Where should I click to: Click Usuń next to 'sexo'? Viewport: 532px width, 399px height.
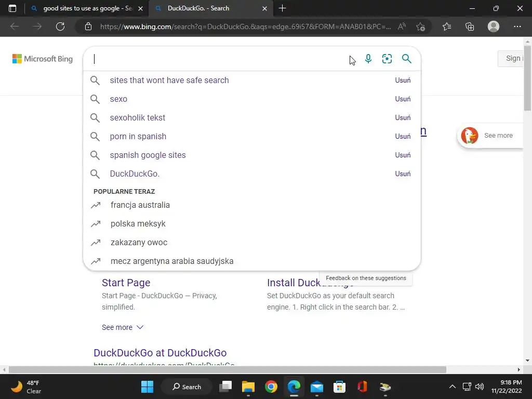tap(403, 99)
